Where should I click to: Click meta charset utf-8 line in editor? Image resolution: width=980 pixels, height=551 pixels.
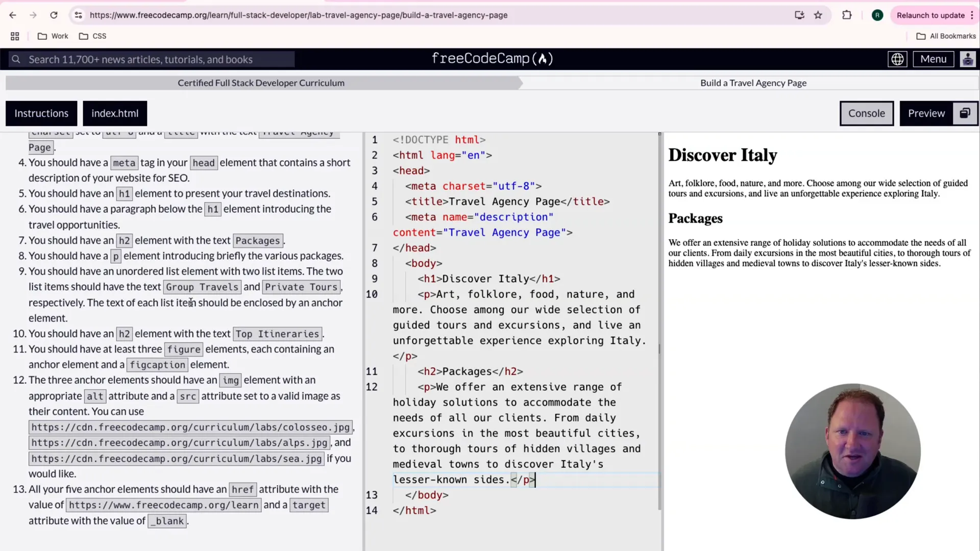tap(473, 186)
